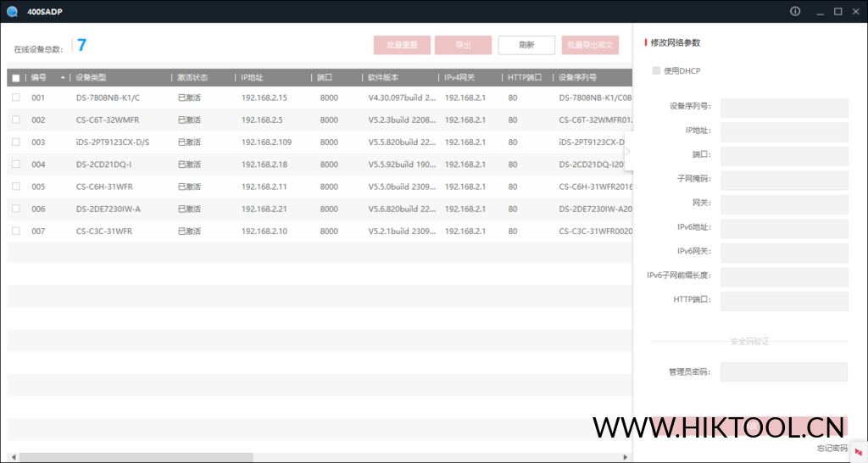Viewport: 868px width, 463px height.
Task: Click the 子网掩码 input field
Action: pos(784,180)
